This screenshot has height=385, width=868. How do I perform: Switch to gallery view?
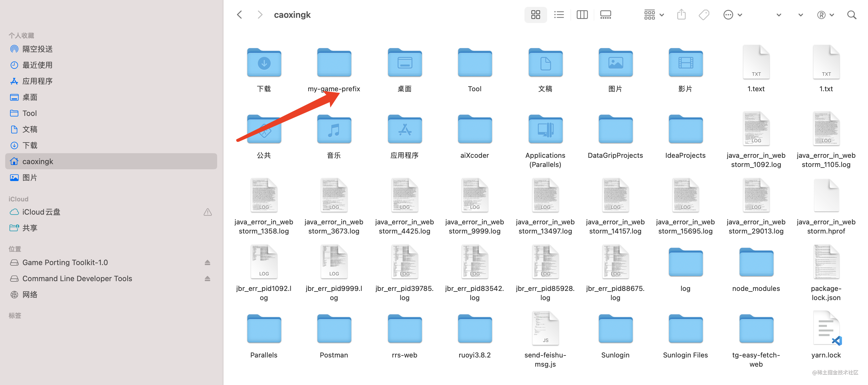(x=605, y=15)
